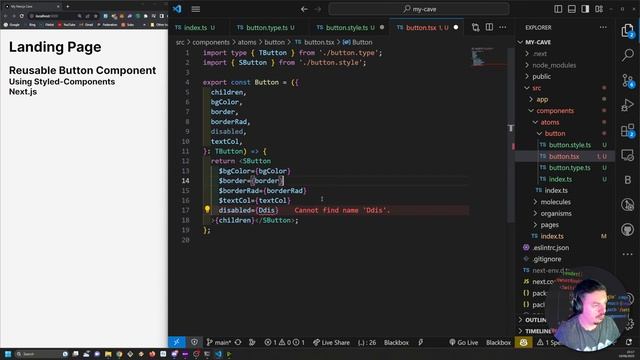Open button.type.ts in explorer tree

pyautogui.click(x=569, y=168)
